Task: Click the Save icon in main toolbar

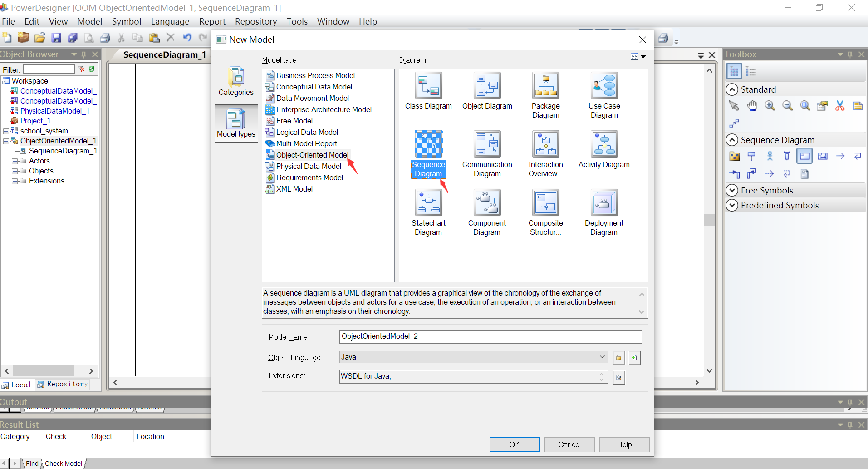Action: (x=56, y=38)
